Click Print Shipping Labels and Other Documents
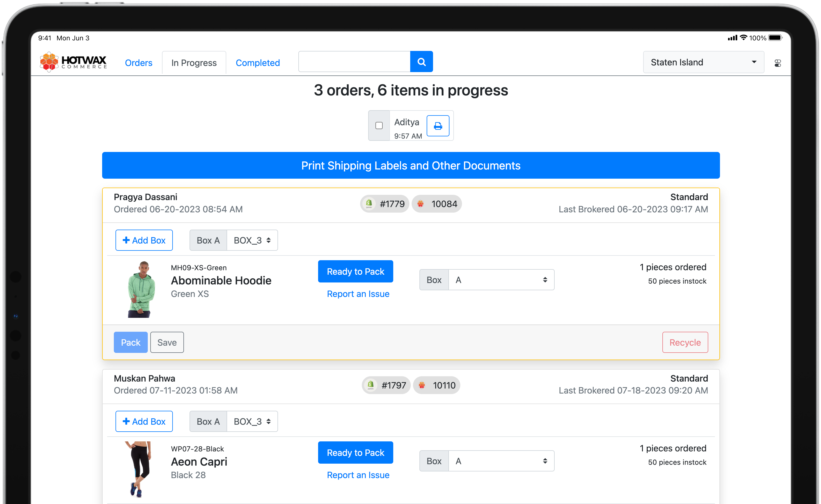The image size is (821, 504). 411,165
